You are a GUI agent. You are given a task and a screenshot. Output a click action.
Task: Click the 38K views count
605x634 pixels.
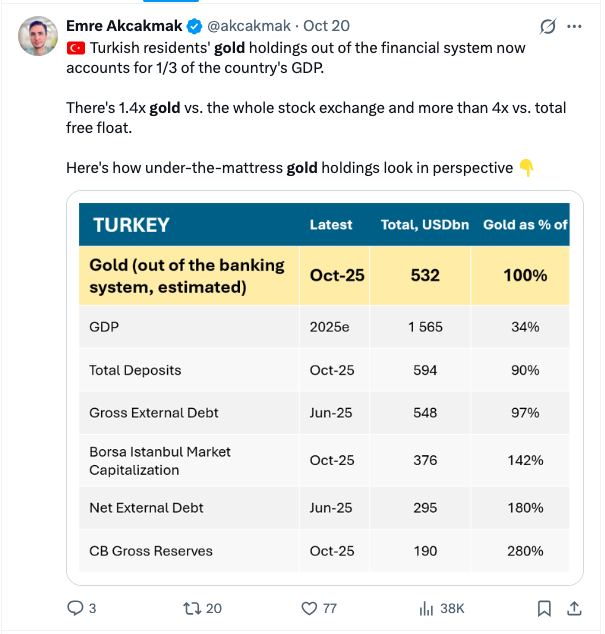click(452, 607)
